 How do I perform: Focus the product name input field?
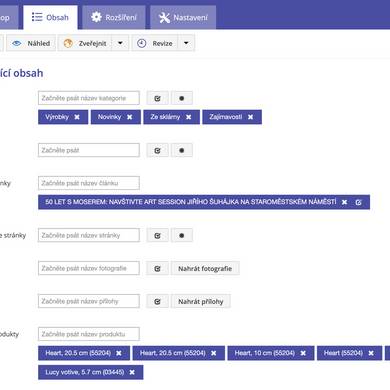89,334
